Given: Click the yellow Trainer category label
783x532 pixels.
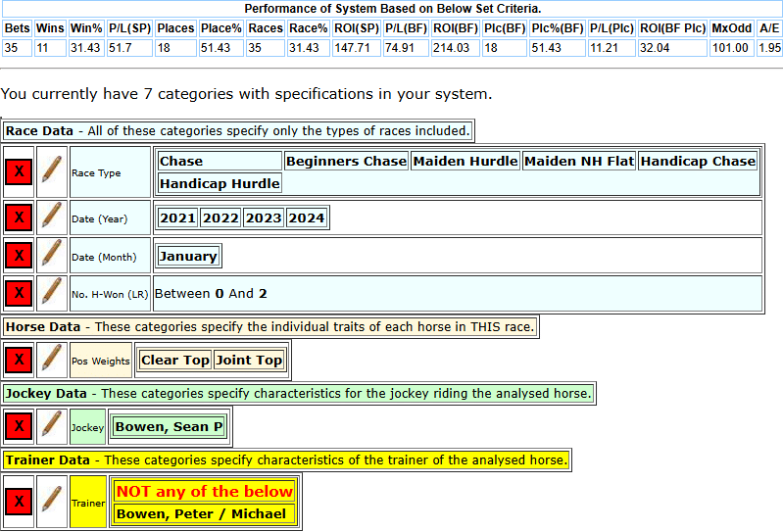Looking at the screenshot, I should pos(88,503).
